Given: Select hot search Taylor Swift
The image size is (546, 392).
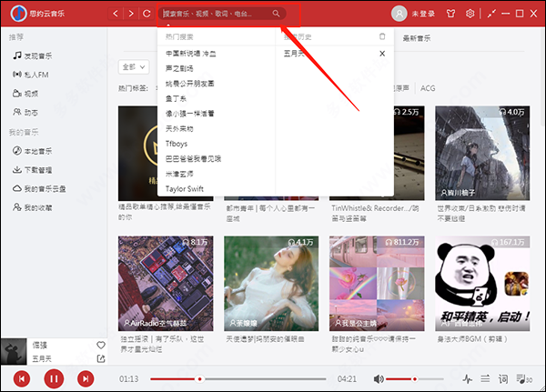Looking at the screenshot, I should [x=185, y=188].
